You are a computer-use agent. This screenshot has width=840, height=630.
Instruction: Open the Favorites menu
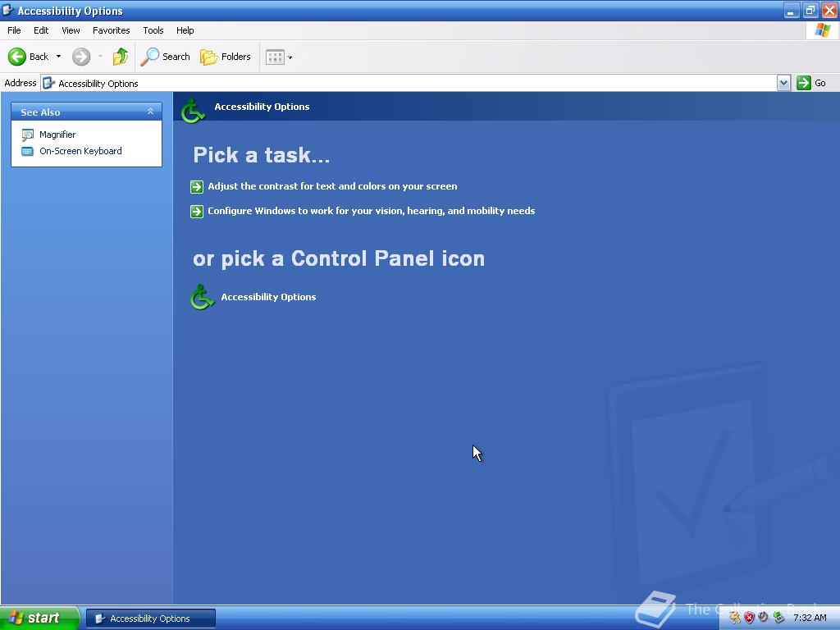111,30
